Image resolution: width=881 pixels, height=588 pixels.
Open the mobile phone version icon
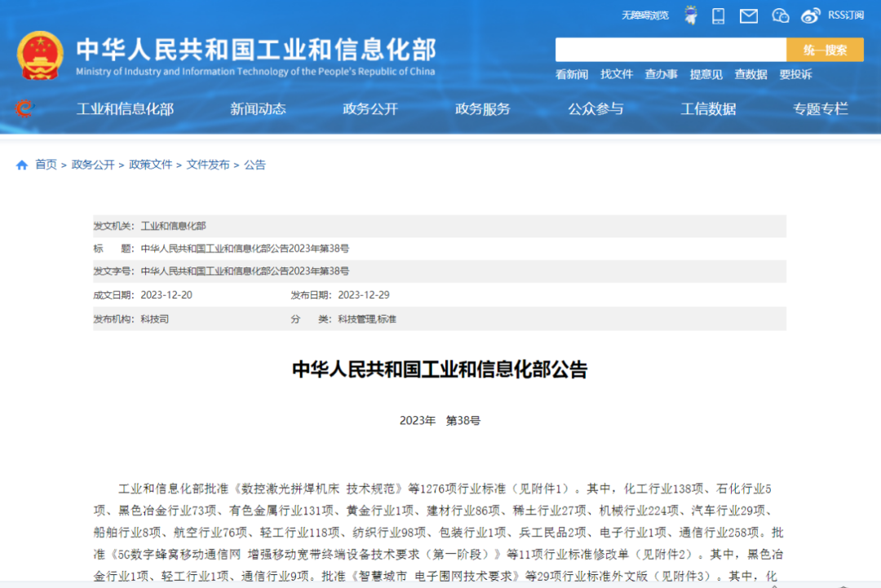click(719, 15)
